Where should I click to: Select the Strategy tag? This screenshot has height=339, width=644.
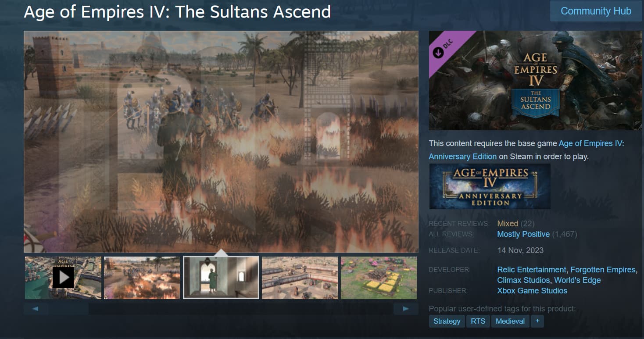point(447,321)
